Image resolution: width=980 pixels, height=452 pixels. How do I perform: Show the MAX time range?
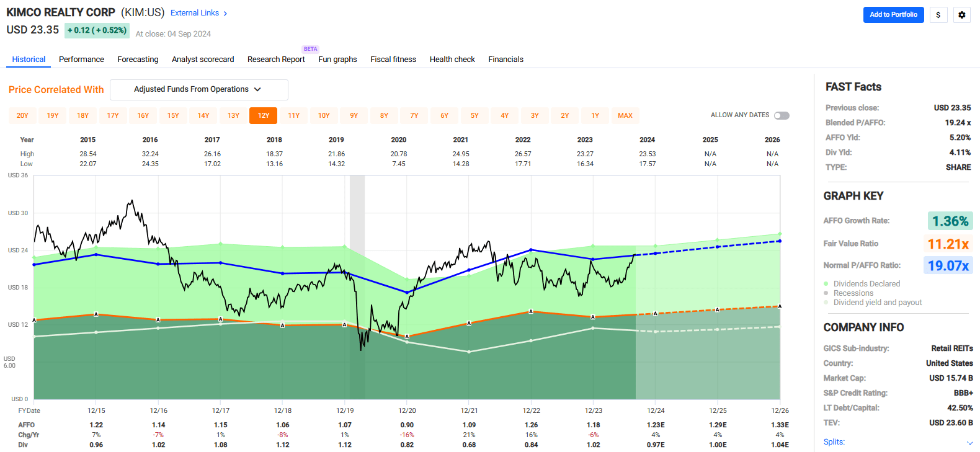pos(625,115)
